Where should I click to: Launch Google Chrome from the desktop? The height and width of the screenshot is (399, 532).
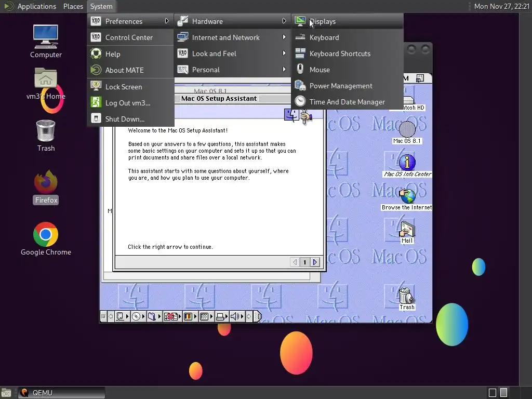pyautogui.click(x=46, y=239)
